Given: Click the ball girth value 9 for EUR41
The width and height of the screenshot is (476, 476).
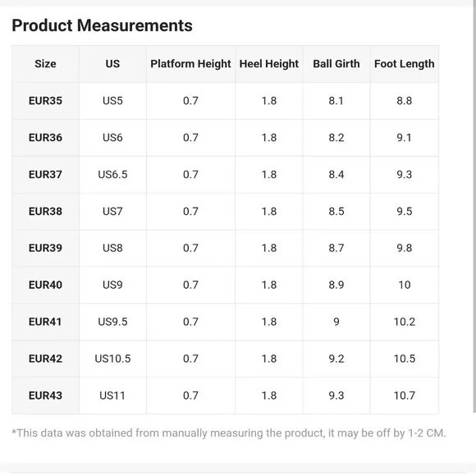Looking at the screenshot, I should point(336,322).
